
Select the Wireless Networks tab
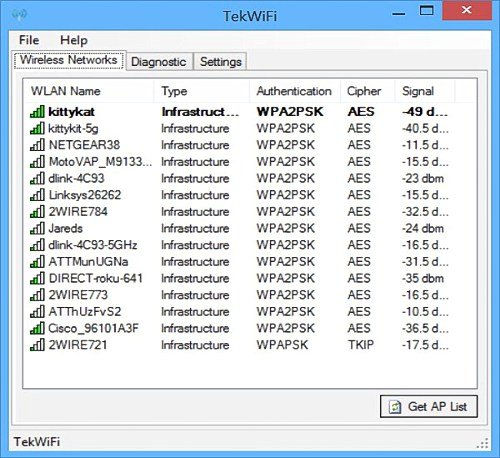click(x=69, y=60)
